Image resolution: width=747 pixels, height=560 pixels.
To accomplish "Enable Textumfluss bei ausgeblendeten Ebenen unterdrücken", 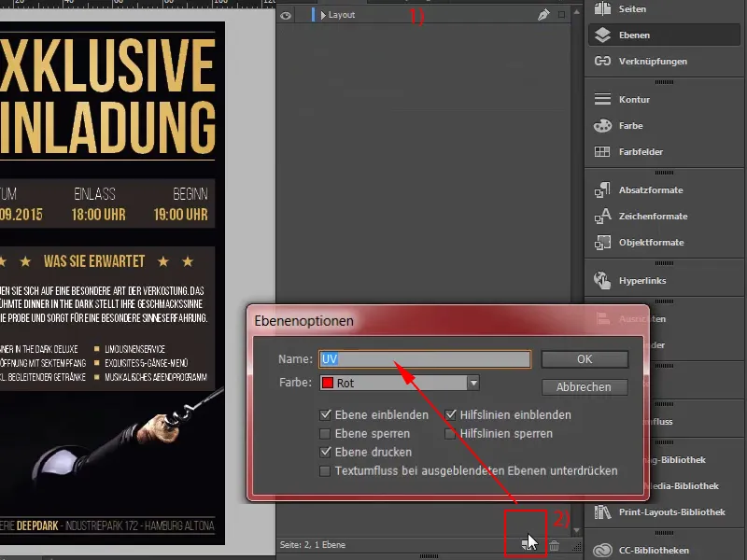I will click(325, 471).
